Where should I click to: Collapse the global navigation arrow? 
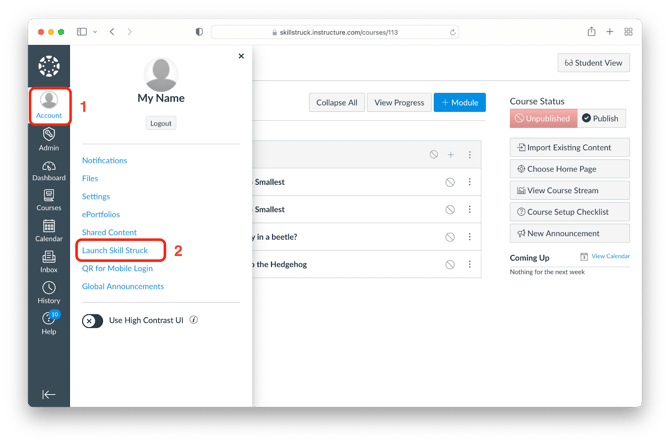click(x=49, y=394)
